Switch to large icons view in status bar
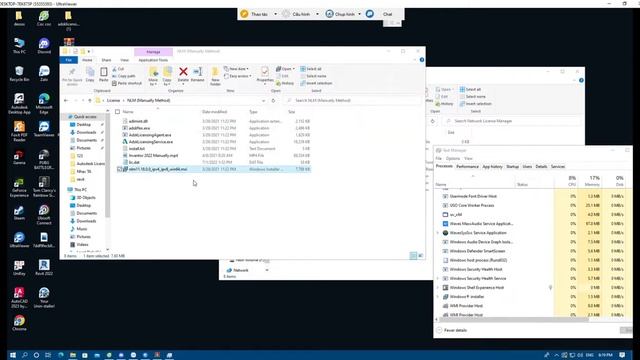Image resolution: width=640 pixels, height=360 pixels. click(420, 256)
